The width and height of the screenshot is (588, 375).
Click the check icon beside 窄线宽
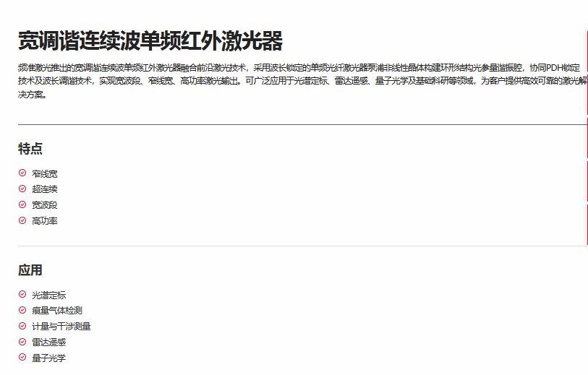22,173
